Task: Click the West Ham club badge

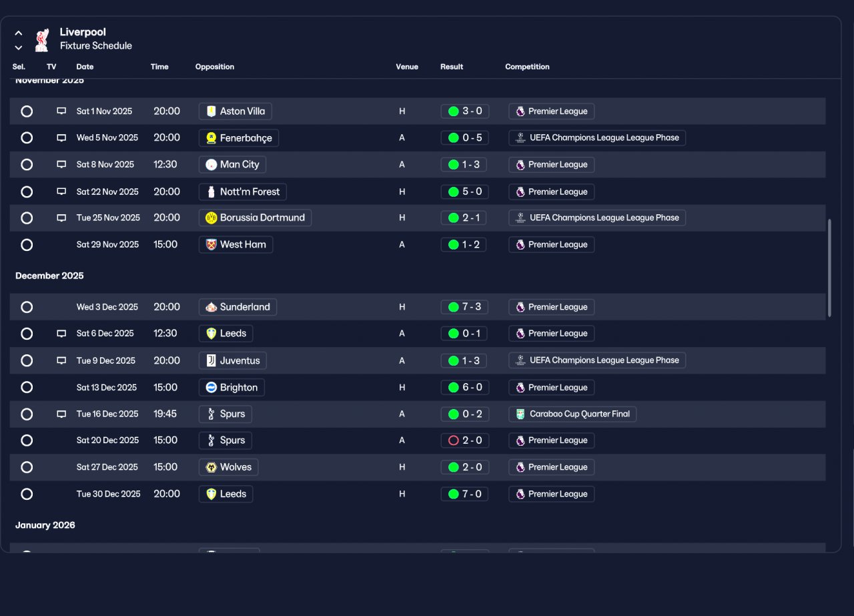Action: click(x=211, y=244)
